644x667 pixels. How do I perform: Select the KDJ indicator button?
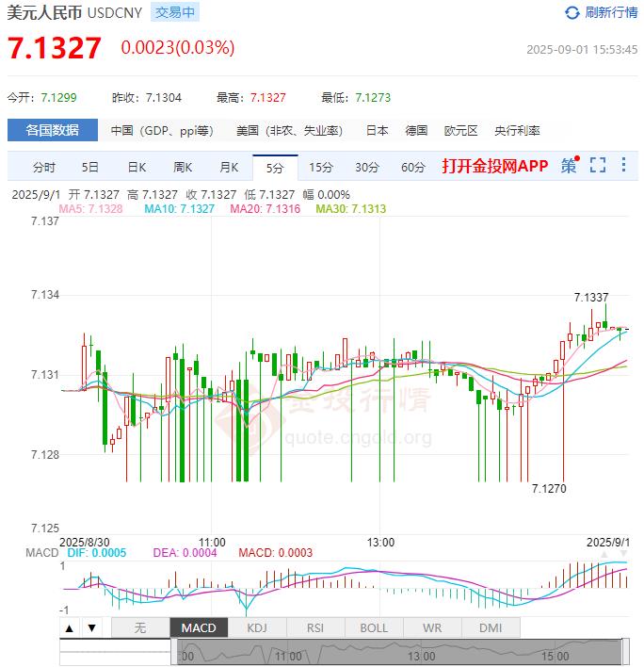(x=257, y=627)
